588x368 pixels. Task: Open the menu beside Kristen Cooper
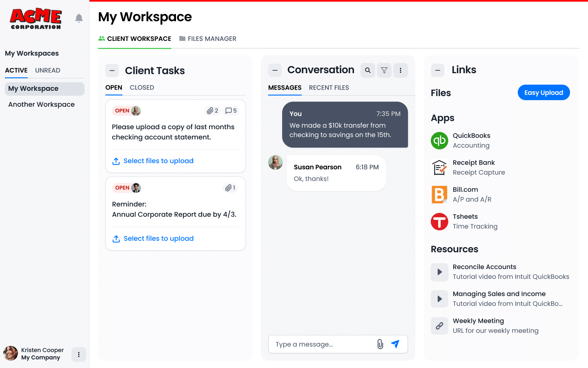coord(78,355)
